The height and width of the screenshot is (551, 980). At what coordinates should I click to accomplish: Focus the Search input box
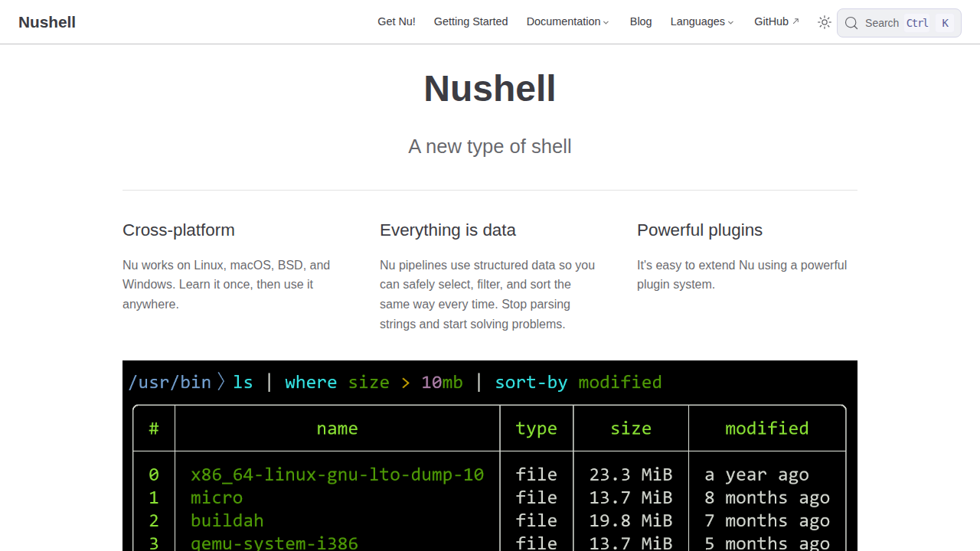pyautogui.click(x=882, y=23)
